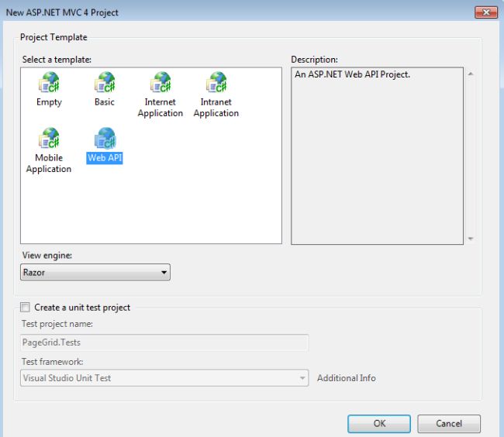Enable Create a unit test project checkbox
The height and width of the screenshot is (437, 504).
pyautogui.click(x=25, y=308)
